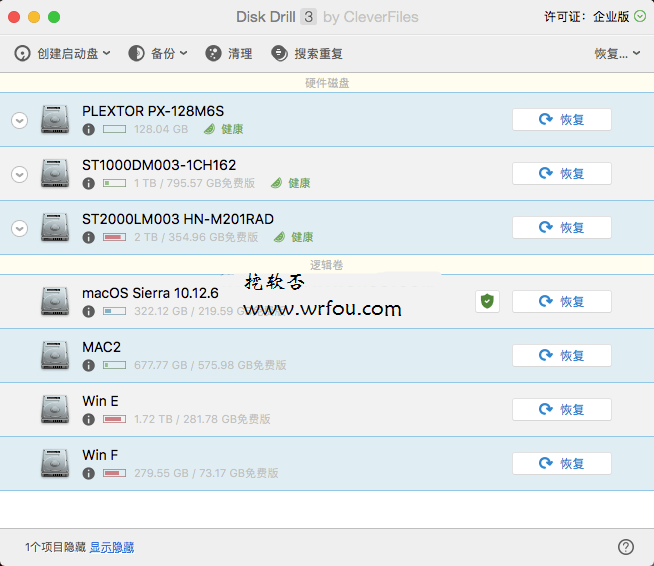
Task: Click the green usage bar of MAC2
Action: coord(114,365)
